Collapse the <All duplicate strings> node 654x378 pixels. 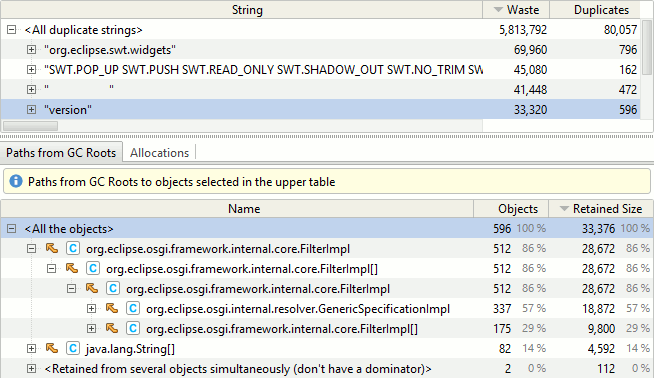pyautogui.click(x=12, y=30)
